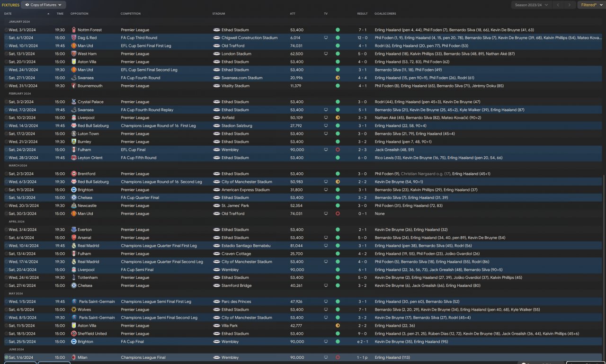Tick the selection circle for Sat, 3/2/2024
Viewport: 606px width, 364px height.
tap(6, 102)
